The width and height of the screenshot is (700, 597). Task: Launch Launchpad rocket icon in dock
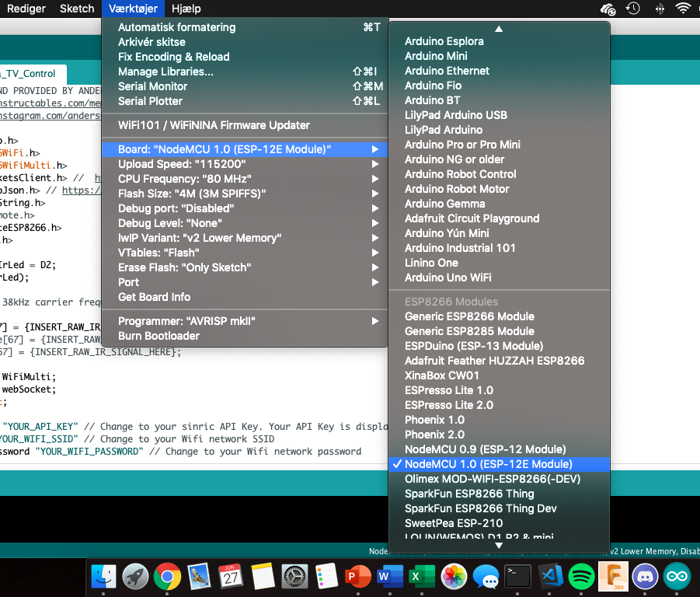click(135, 577)
